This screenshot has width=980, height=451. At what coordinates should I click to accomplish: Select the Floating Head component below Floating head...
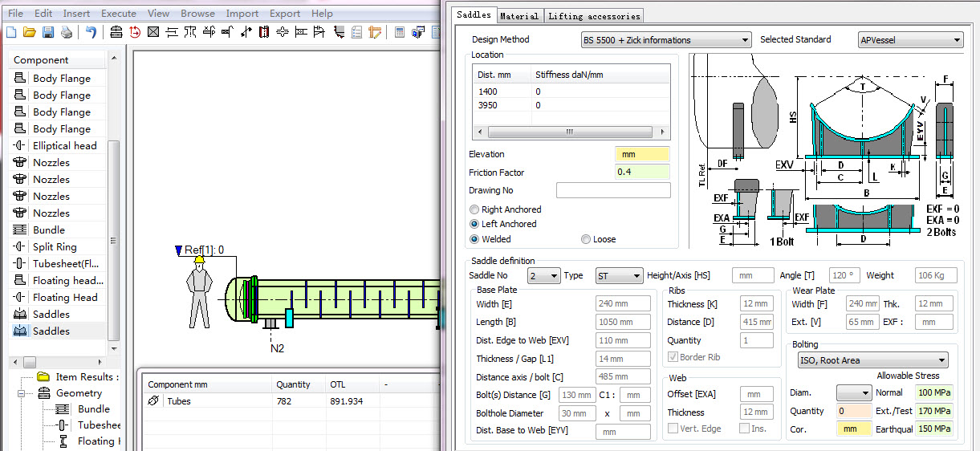tap(58, 297)
